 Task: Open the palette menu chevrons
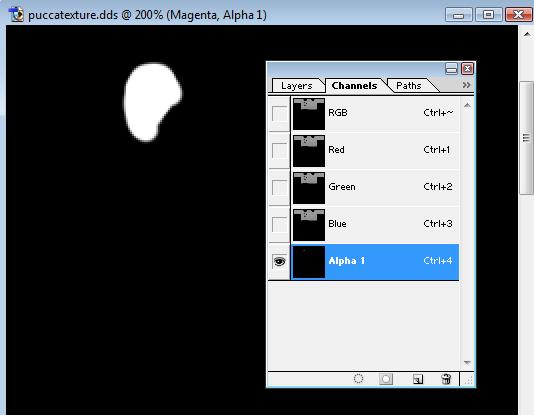coord(466,85)
